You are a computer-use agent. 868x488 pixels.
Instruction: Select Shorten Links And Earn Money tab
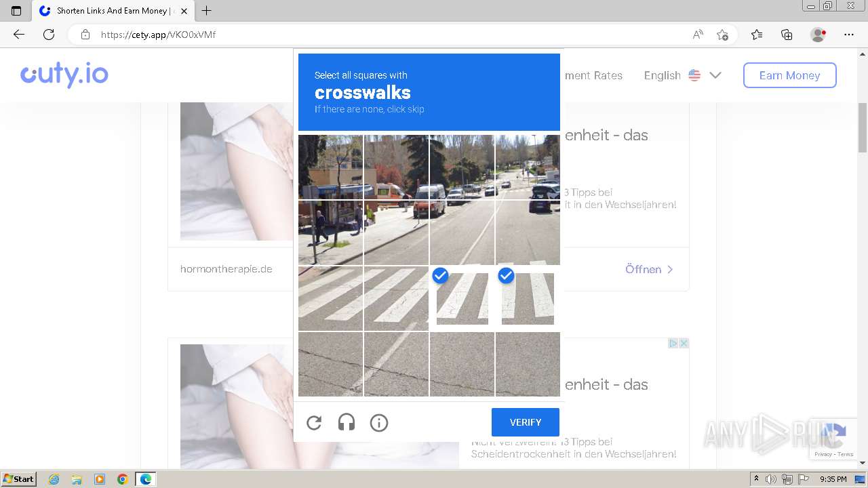point(113,11)
